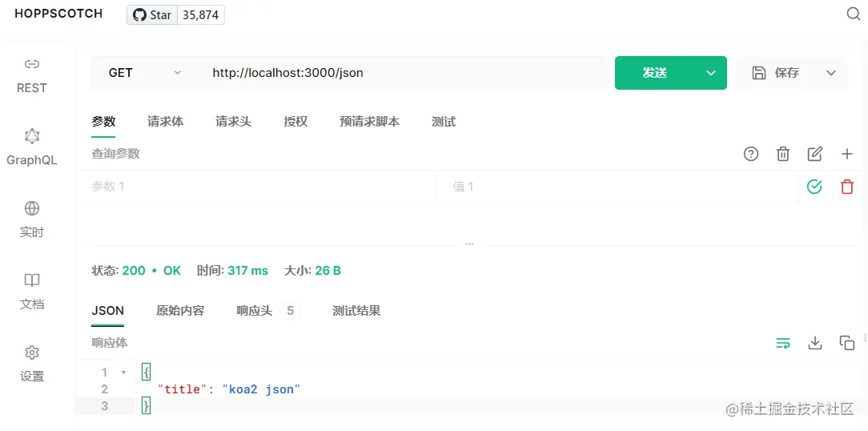Viewport: 868px width, 431px height.
Task: Switch to the 原始内容 raw tab
Action: click(180, 311)
